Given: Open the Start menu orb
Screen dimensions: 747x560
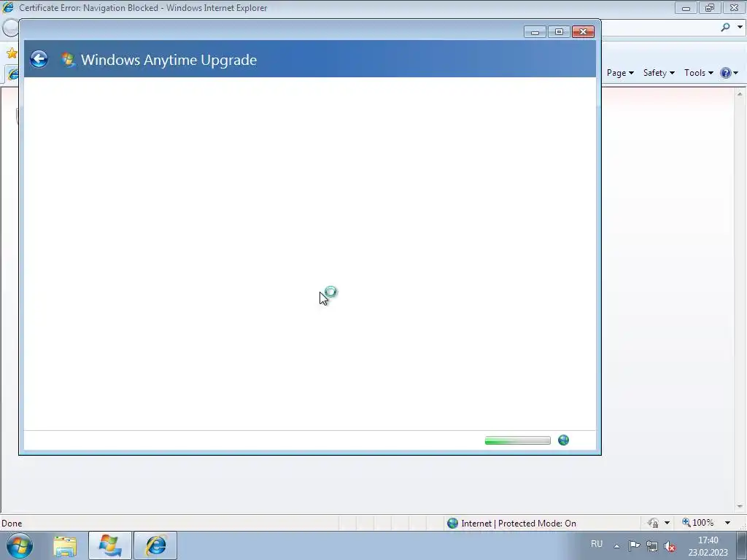Looking at the screenshot, I should tap(20, 545).
